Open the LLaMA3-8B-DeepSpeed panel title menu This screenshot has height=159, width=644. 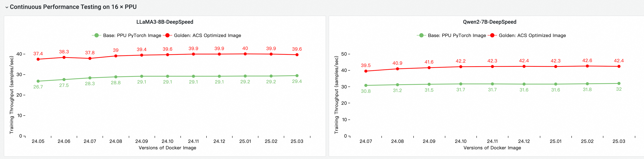165,22
